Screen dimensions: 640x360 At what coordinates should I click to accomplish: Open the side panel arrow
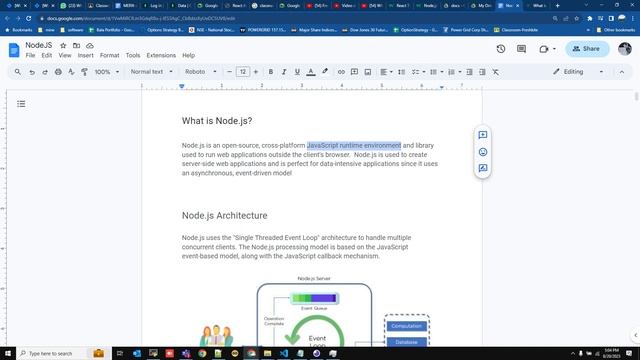tap(635, 335)
